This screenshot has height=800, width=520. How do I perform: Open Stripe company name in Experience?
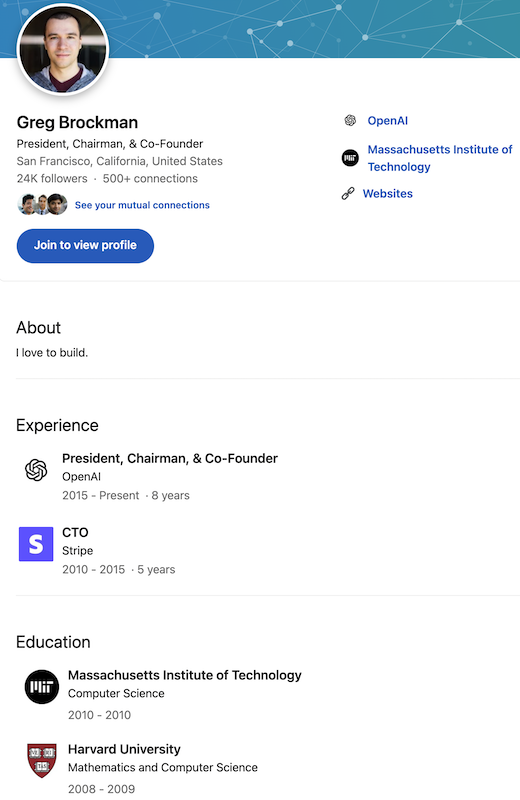78,551
